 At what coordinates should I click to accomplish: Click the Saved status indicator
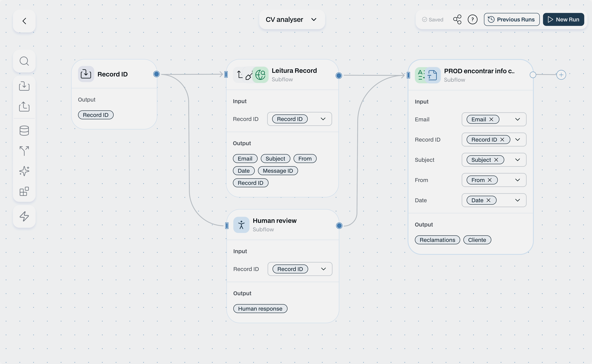pyautogui.click(x=433, y=20)
